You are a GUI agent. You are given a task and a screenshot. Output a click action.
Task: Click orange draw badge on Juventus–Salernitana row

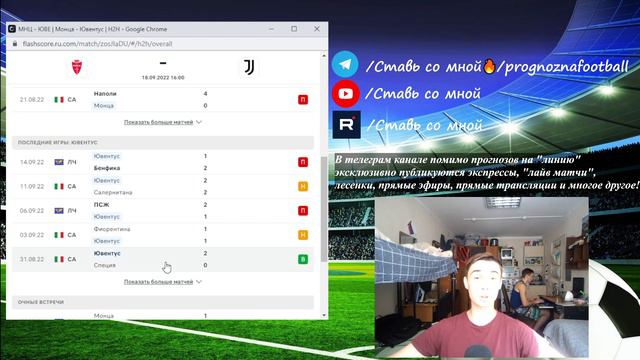tap(303, 187)
